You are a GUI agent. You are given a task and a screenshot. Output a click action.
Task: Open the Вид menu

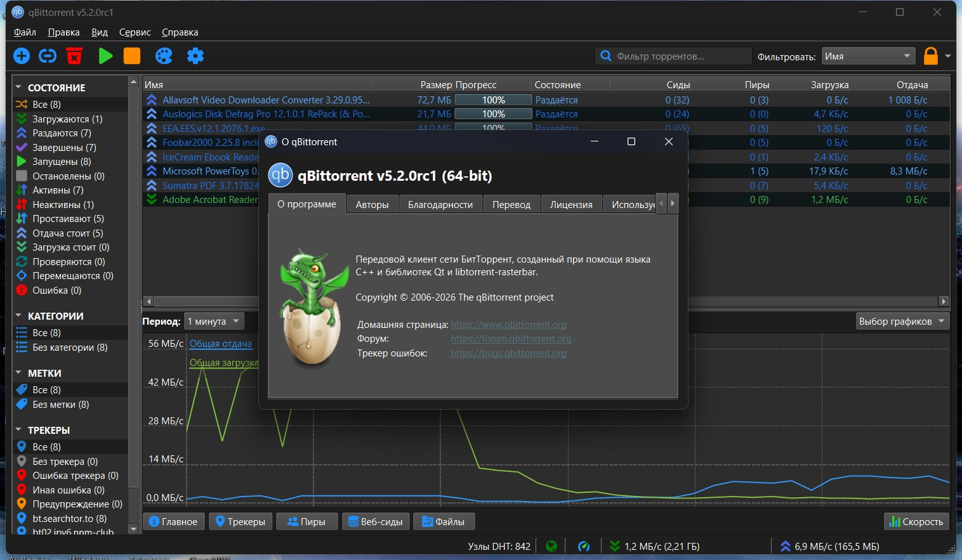[x=100, y=32]
